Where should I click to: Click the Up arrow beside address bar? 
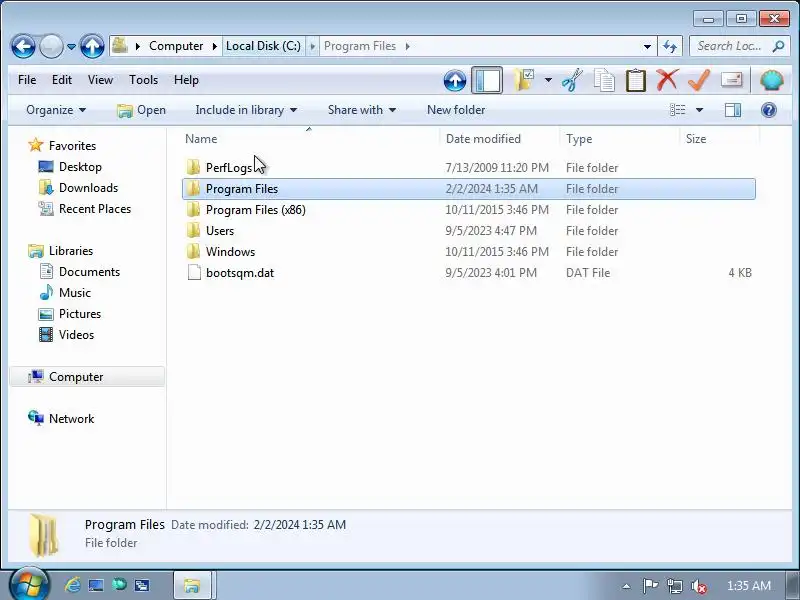[x=92, y=46]
